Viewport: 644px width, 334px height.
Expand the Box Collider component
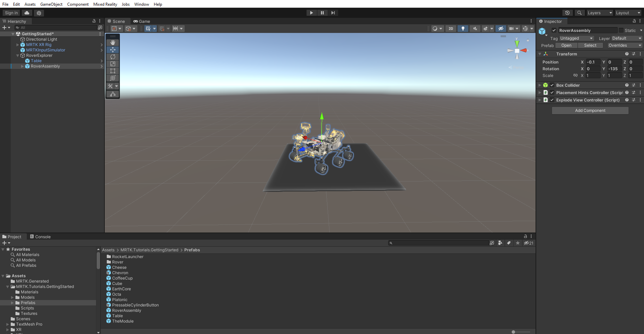pyautogui.click(x=540, y=85)
